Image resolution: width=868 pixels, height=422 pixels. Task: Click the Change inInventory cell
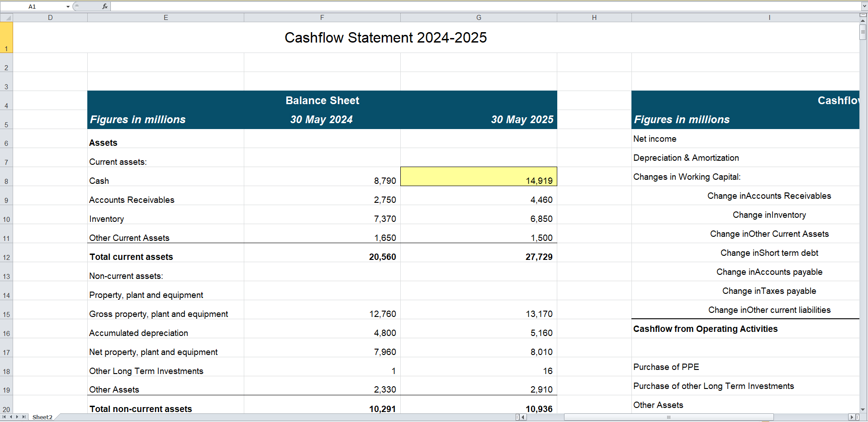point(745,215)
